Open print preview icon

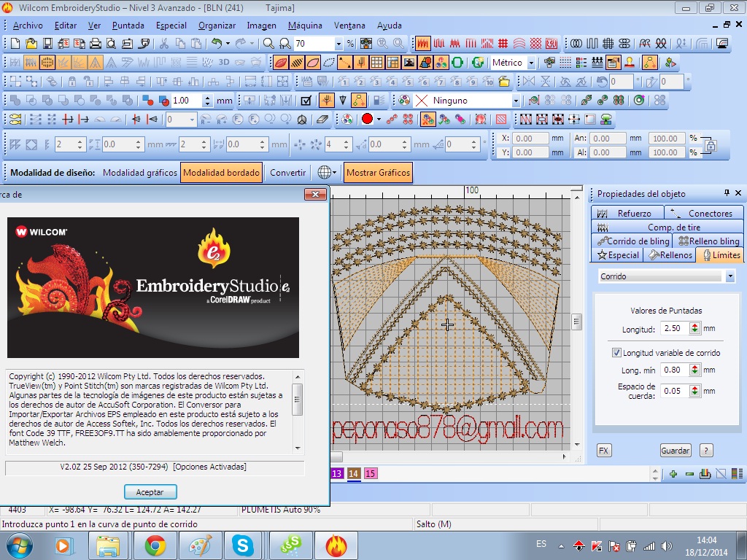point(111,44)
